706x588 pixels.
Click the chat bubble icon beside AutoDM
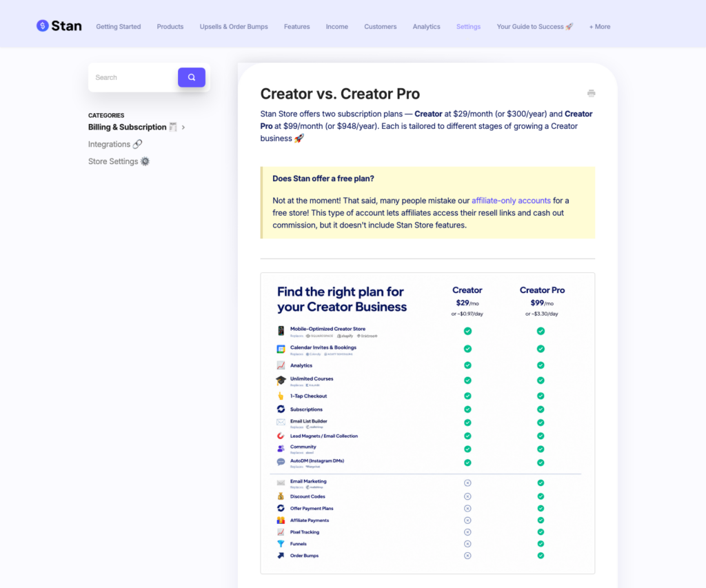(x=281, y=462)
